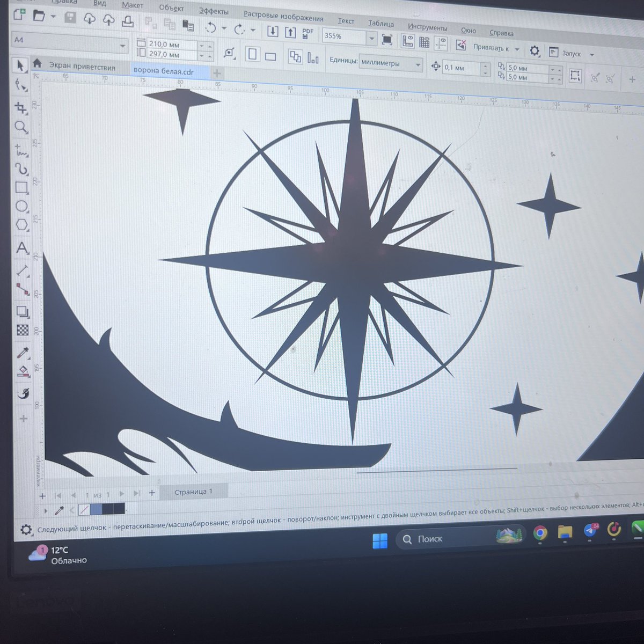
Task: Set page to portrait orientation
Action: click(x=253, y=54)
